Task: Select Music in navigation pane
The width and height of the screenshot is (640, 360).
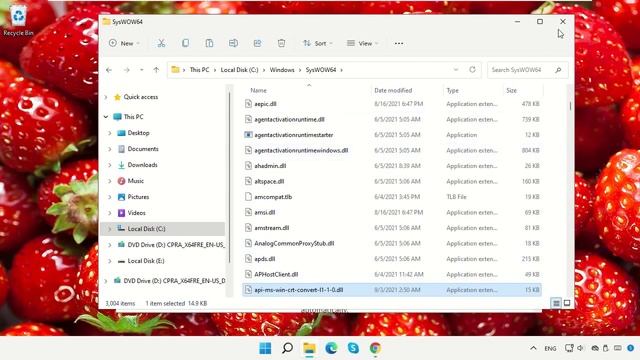Action: pyautogui.click(x=136, y=181)
